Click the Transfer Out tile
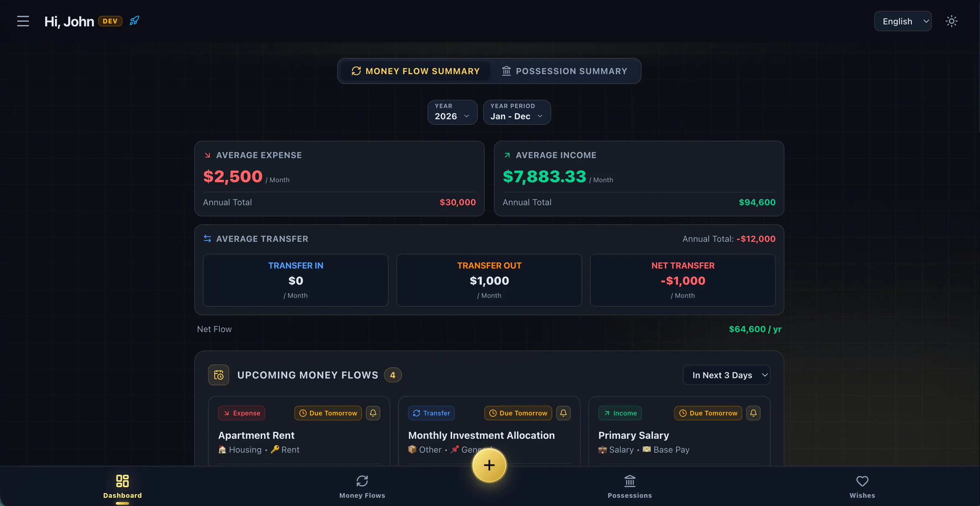 [x=489, y=280]
